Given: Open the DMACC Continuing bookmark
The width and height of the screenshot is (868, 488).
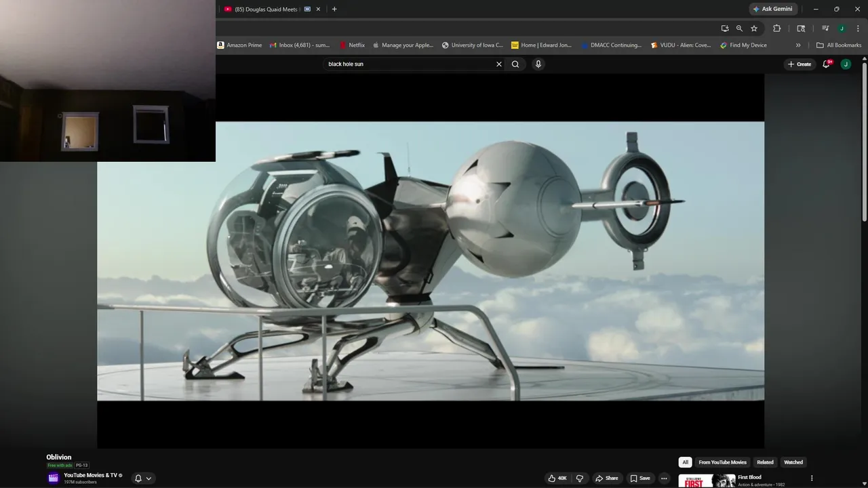Looking at the screenshot, I should [x=611, y=45].
